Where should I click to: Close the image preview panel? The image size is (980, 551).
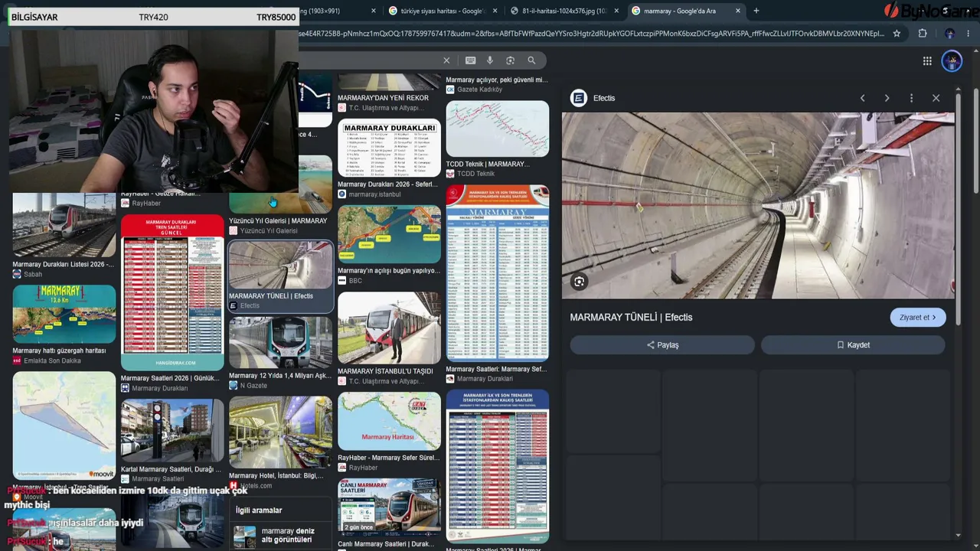936,98
